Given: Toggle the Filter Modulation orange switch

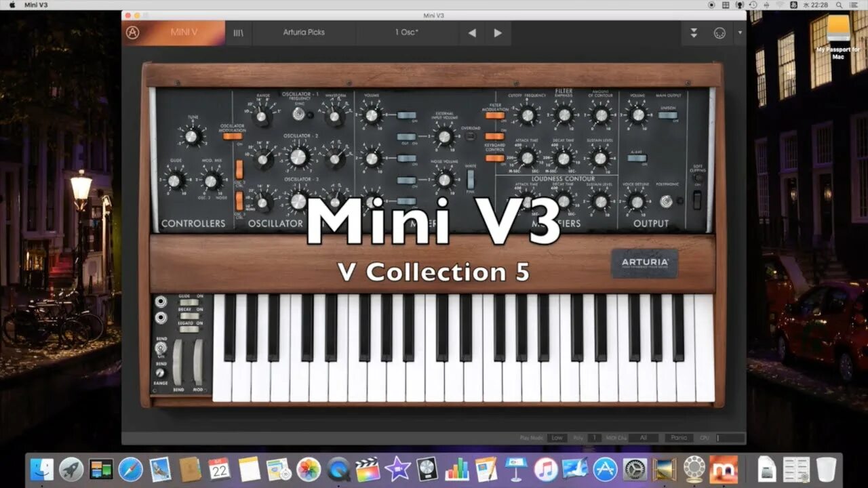Looking at the screenshot, I should tap(494, 115).
